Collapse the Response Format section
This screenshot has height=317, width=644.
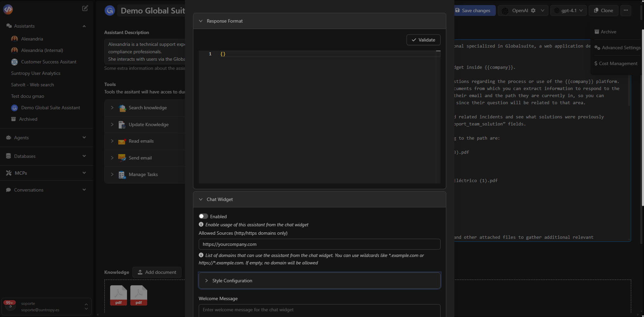click(201, 21)
